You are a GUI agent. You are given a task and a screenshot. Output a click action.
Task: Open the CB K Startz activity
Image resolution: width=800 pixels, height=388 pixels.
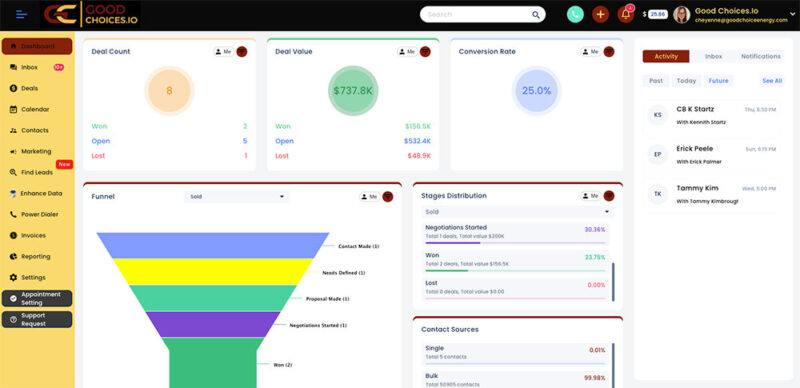(712, 115)
